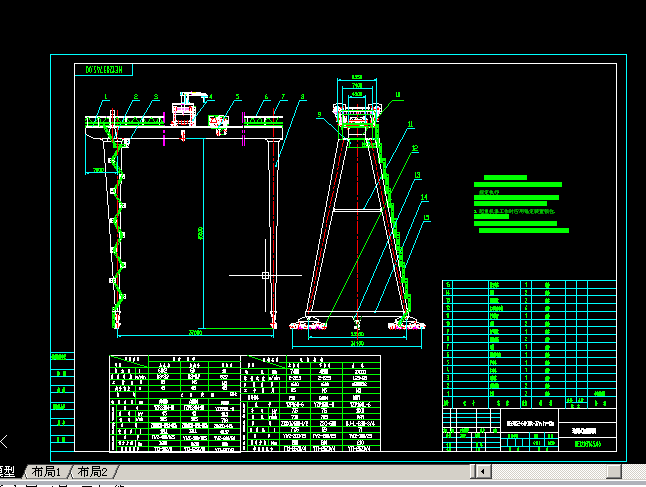Select the 模型 model tab

click(6, 471)
